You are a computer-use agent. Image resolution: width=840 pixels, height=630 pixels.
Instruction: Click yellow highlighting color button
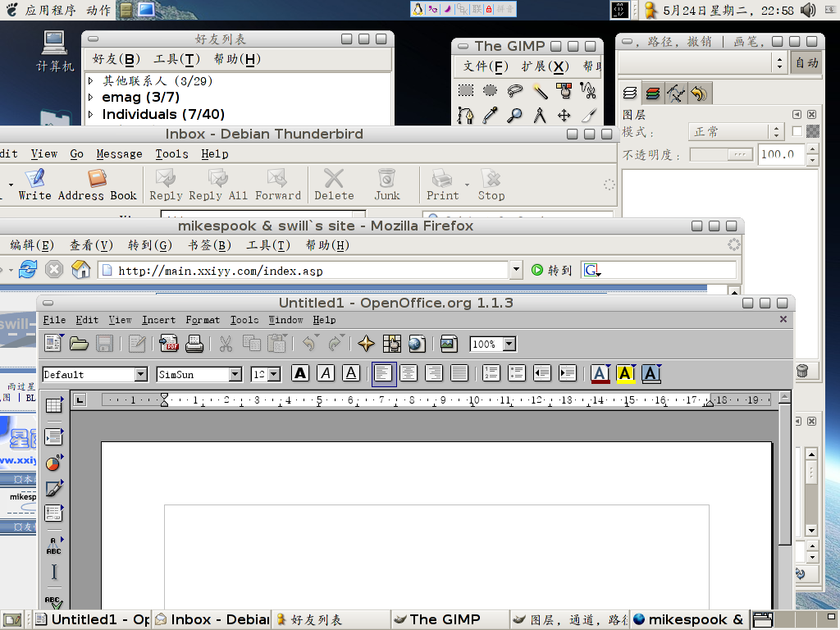tap(626, 373)
